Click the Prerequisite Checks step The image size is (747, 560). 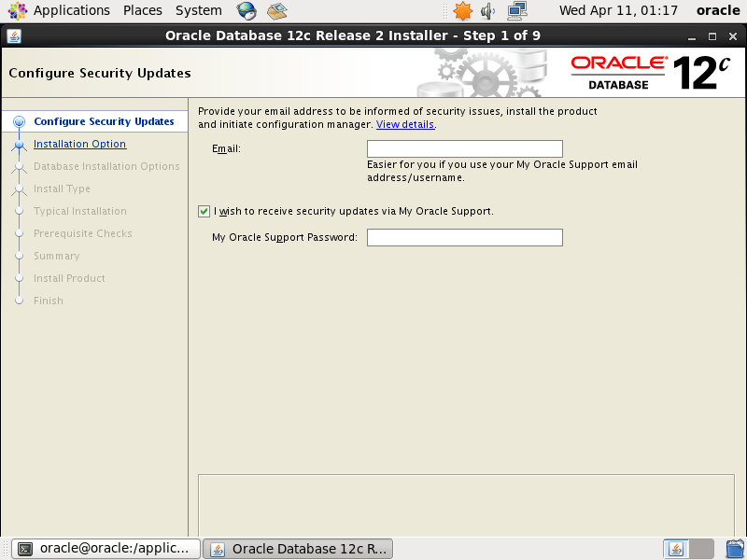click(82, 233)
